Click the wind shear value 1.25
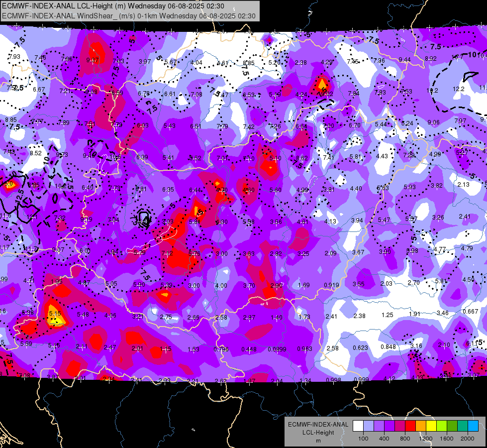487x448 pixels. pos(388,315)
